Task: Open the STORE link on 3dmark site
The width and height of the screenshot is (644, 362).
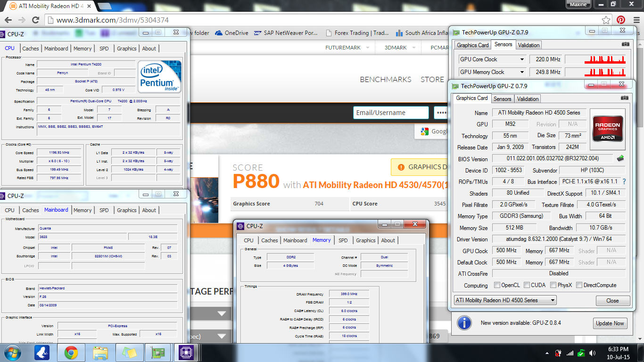Action: click(x=432, y=79)
